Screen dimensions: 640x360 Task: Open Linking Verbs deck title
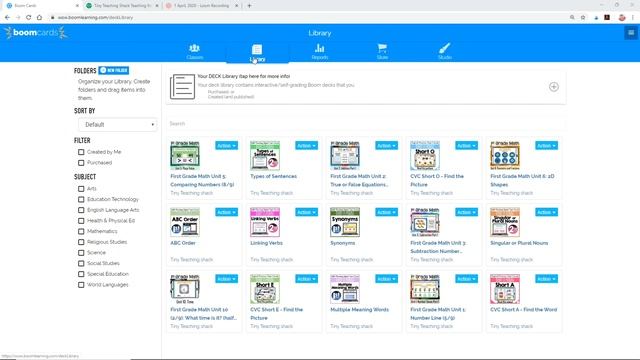pos(267,243)
